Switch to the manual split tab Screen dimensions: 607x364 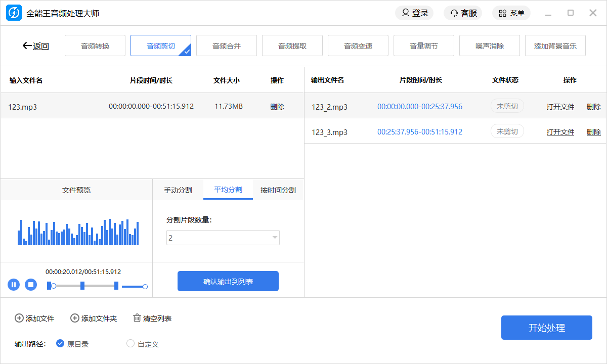coord(178,190)
